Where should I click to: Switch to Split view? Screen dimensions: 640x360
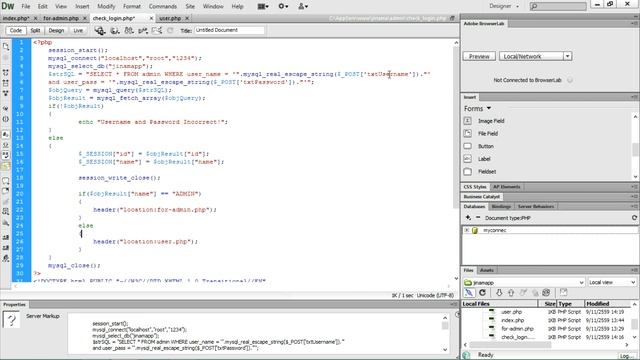pos(35,31)
